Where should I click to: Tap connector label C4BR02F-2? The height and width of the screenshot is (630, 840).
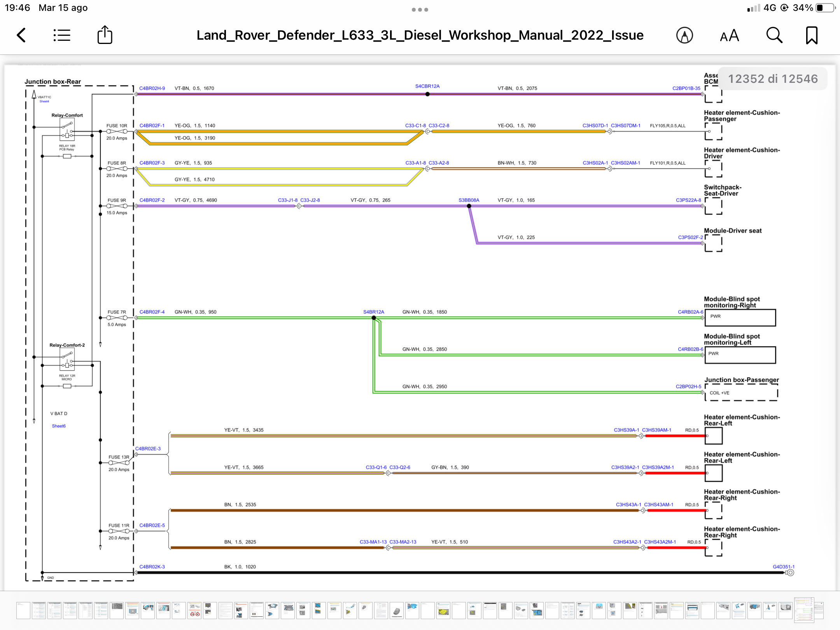pos(152,200)
